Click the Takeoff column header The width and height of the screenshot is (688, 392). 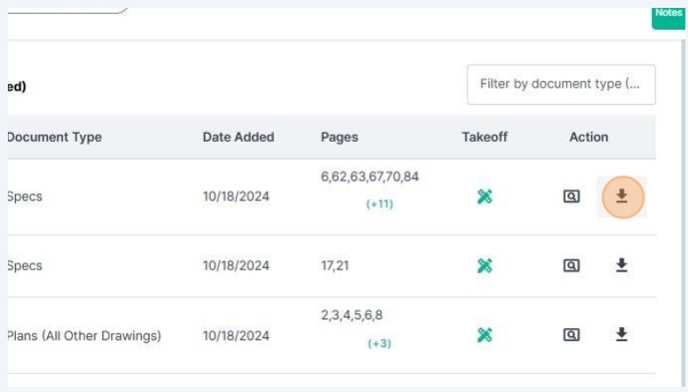click(484, 137)
